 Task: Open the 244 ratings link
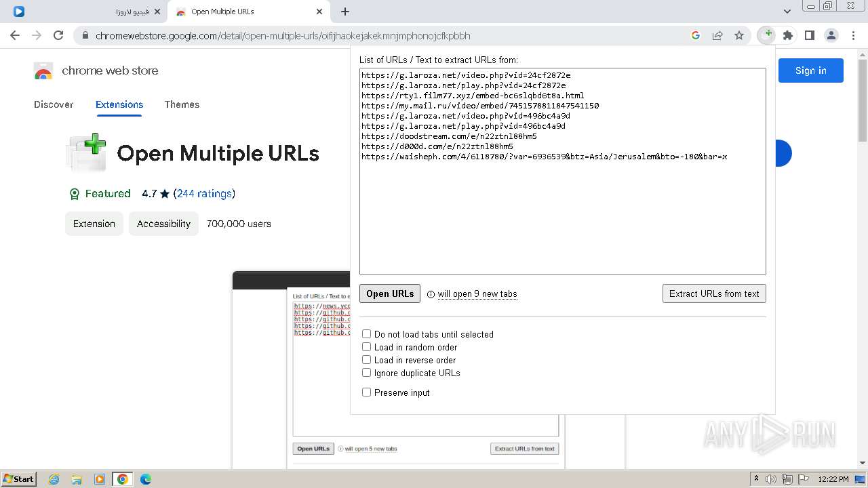(x=204, y=194)
